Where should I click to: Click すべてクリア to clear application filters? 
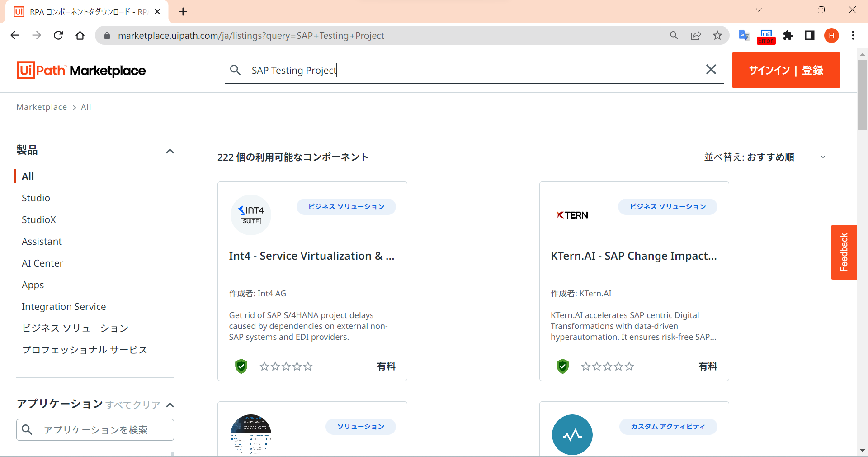(x=133, y=405)
